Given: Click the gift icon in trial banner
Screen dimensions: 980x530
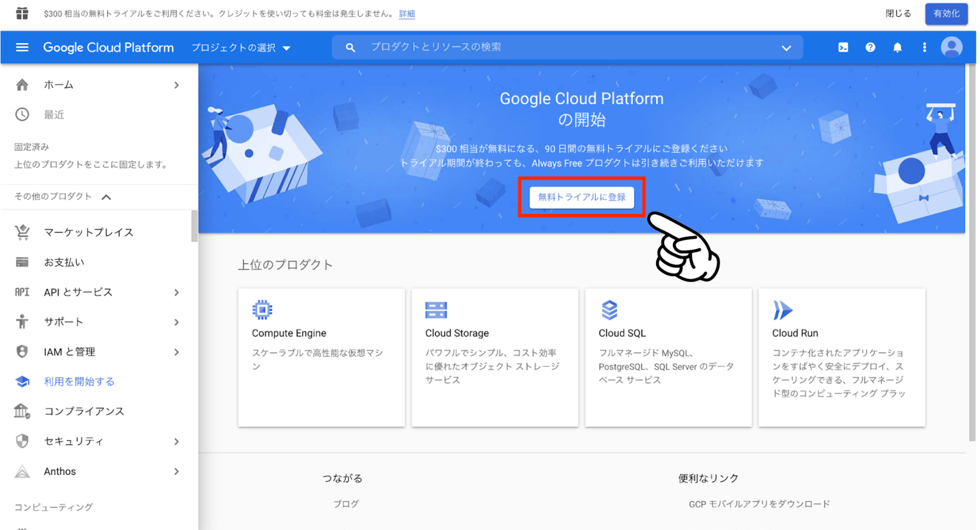Looking at the screenshot, I should [22, 13].
